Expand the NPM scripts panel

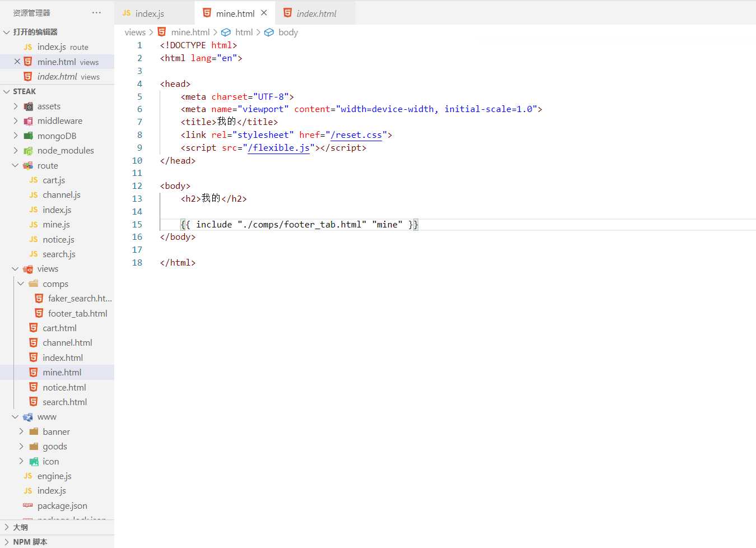click(7, 542)
